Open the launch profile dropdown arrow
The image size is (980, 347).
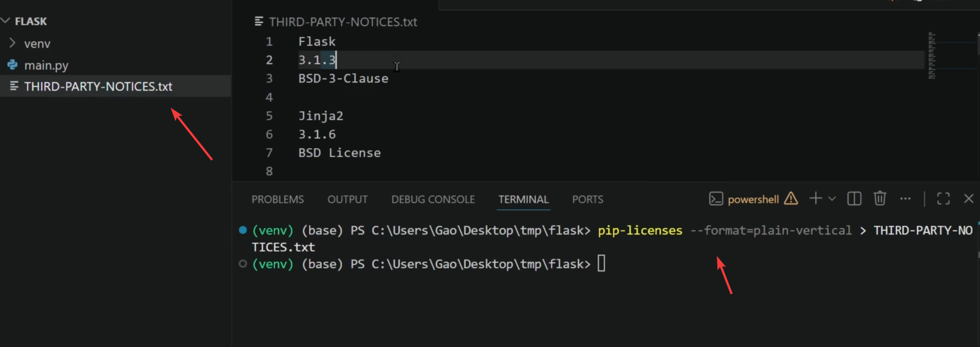[832, 199]
